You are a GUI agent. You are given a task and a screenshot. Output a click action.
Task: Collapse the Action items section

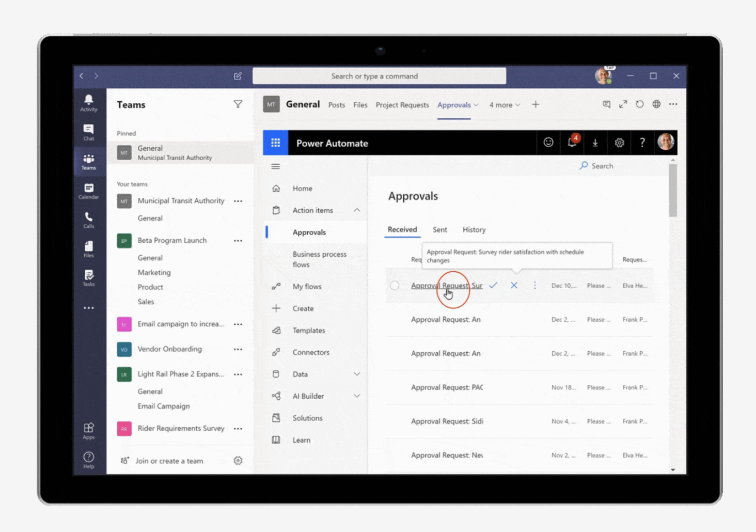pyautogui.click(x=357, y=210)
